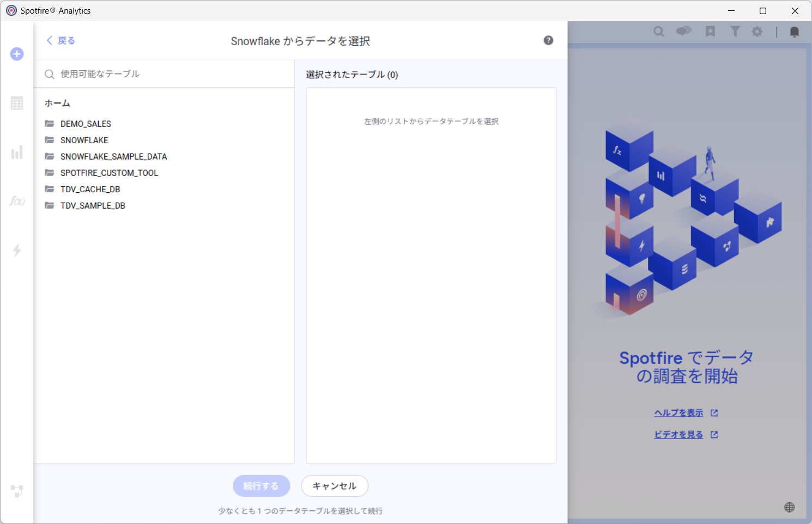Go back with the 戻る button
The width and height of the screenshot is (812, 524).
tap(60, 40)
